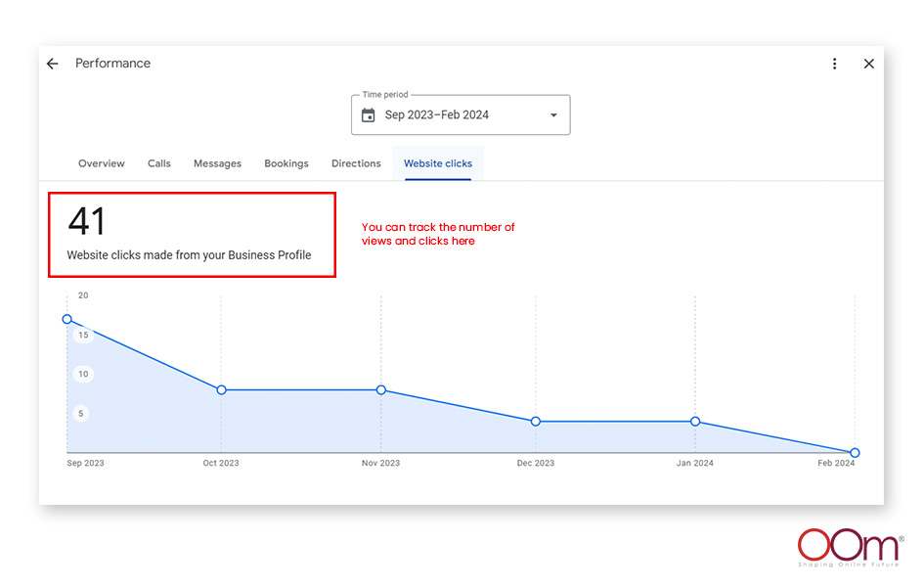This screenshot has width=924, height=587.
Task: Expand the Time period dropdown arrow
Action: coord(553,115)
